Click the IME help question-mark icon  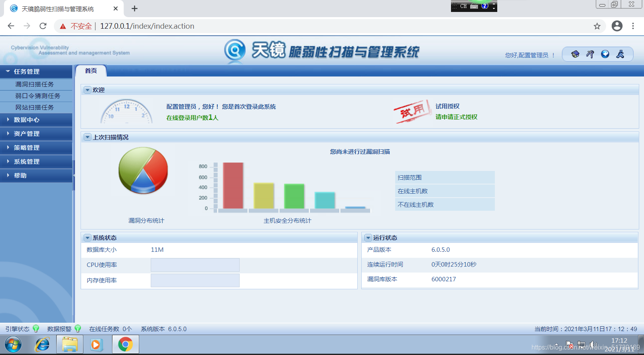pos(484,6)
